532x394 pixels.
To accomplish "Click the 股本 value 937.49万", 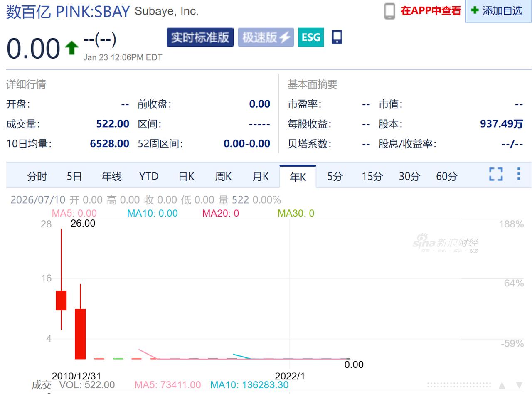I will pos(501,124).
